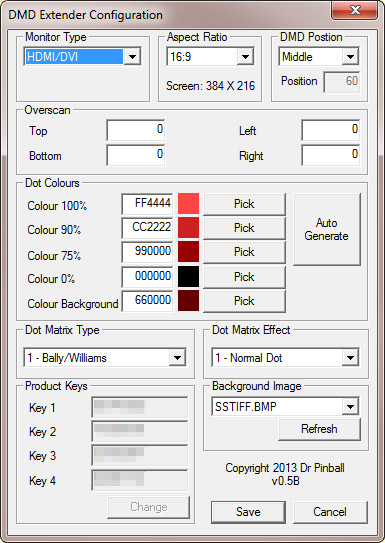Image resolution: width=385 pixels, height=543 pixels.
Task: Click the 'DMD Extender Configuration' title text
Action: pos(86,15)
